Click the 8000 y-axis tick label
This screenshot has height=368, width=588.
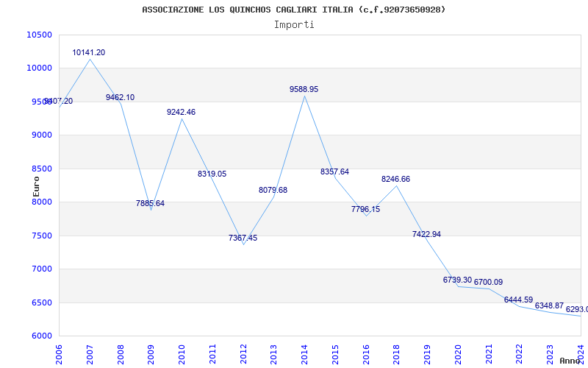tap(42, 202)
